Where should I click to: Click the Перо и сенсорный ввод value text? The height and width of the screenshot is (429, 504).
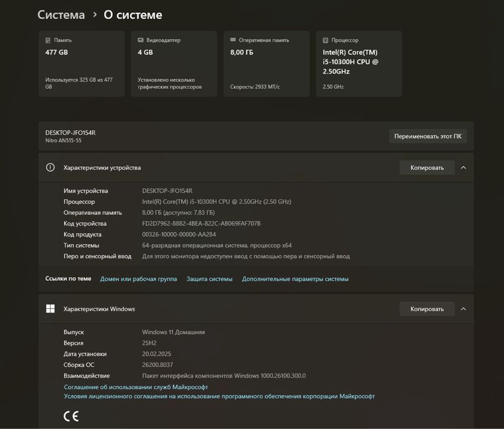tap(246, 256)
